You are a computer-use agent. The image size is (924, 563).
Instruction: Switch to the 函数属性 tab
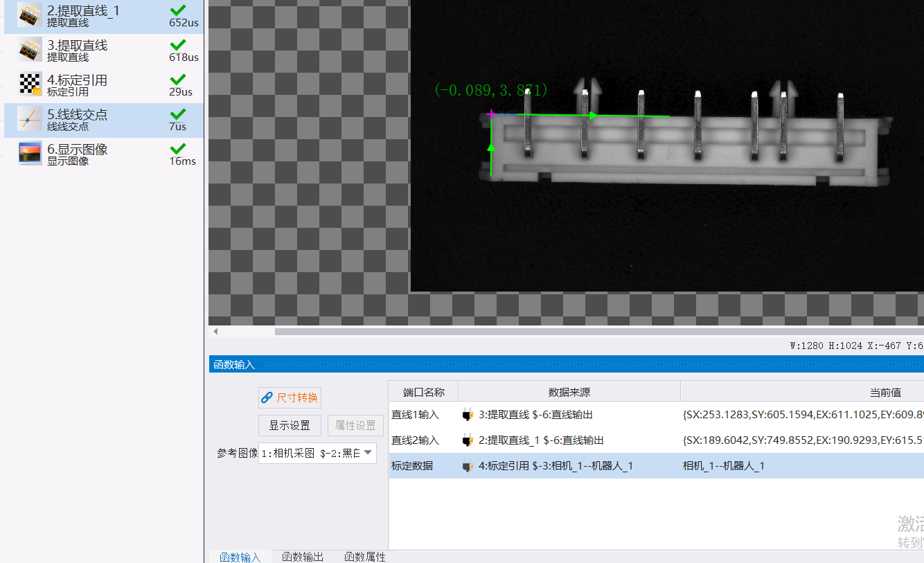tap(365, 557)
